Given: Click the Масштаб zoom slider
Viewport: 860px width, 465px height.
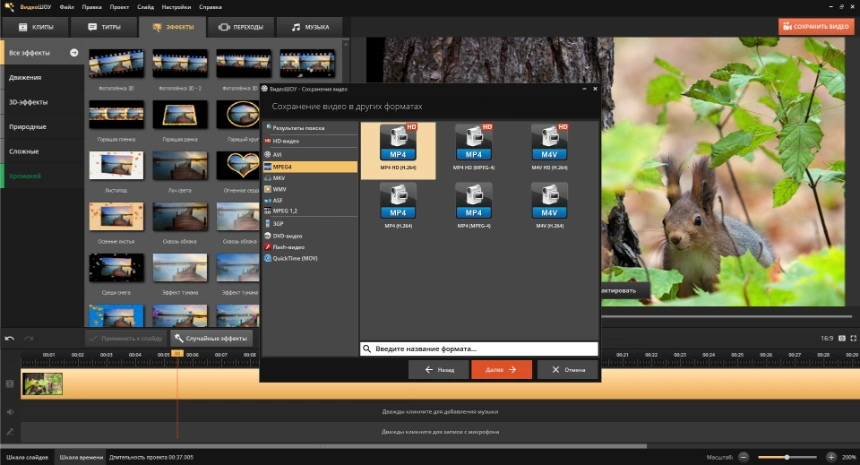Looking at the screenshot, I should tap(787, 457).
